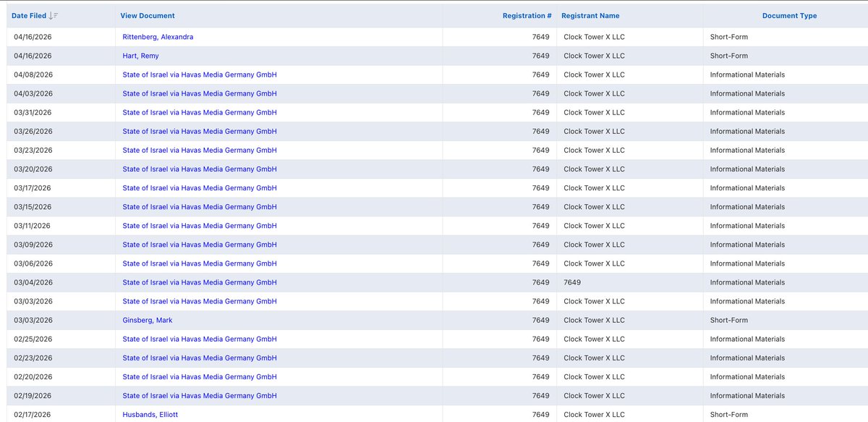Open the Husbands, Elliott document link
Image resolution: width=868 pixels, height=422 pixels.
tap(150, 414)
